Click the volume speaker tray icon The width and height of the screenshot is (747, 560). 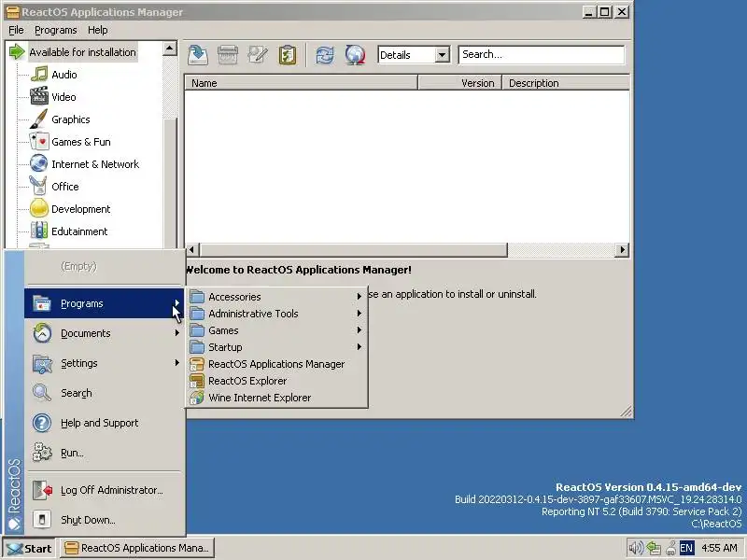636,548
